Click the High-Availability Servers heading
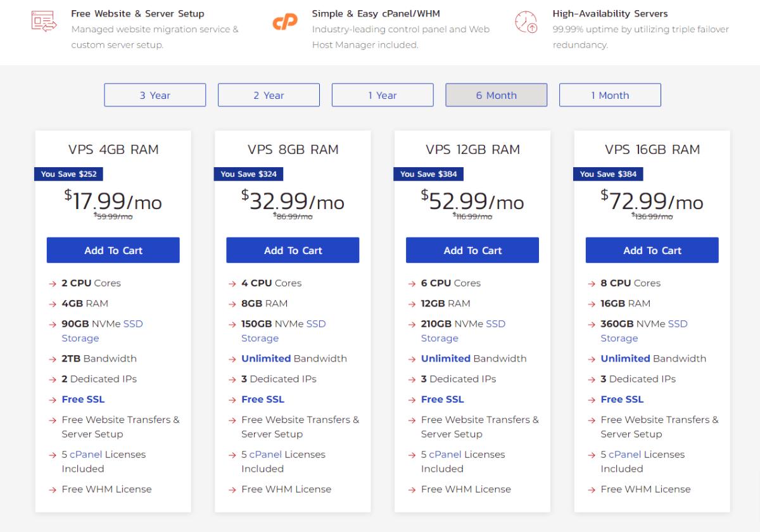760x532 pixels. coord(610,13)
